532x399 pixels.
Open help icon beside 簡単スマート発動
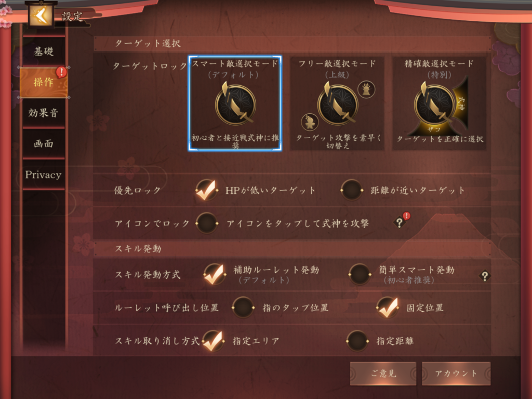[x=485, y=276]
